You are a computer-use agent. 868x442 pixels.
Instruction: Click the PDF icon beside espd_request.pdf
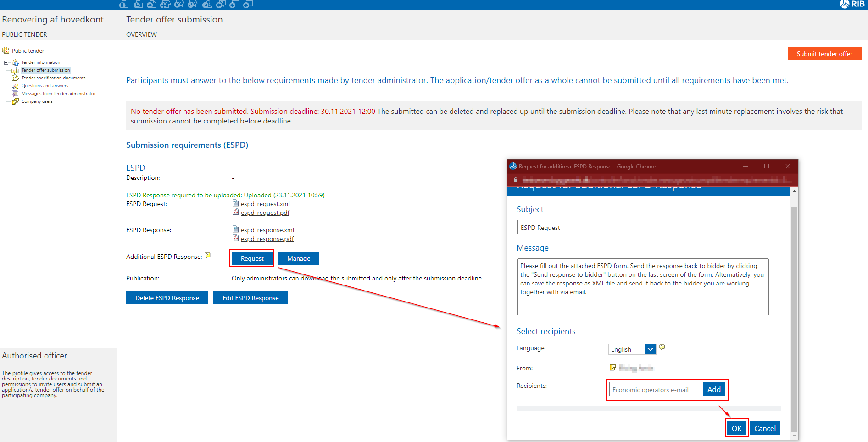(x=235, y=212)
